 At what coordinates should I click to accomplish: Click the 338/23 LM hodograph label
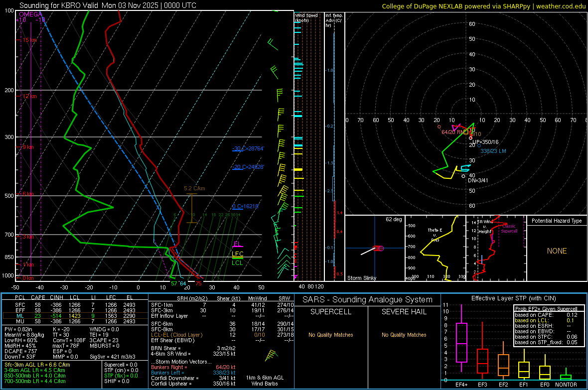[x=493, y=151]
